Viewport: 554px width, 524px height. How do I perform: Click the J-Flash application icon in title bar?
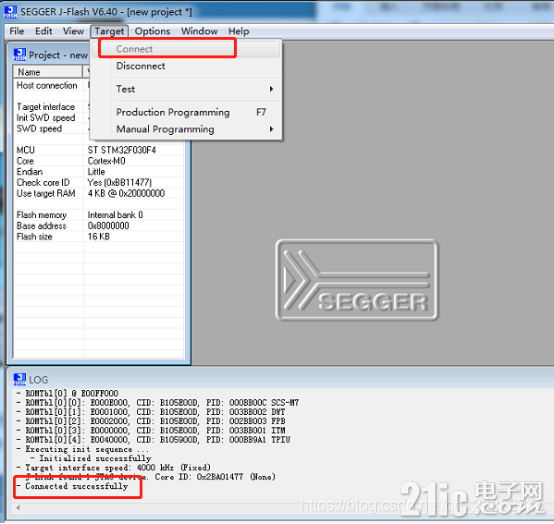[x=10, y=12]
